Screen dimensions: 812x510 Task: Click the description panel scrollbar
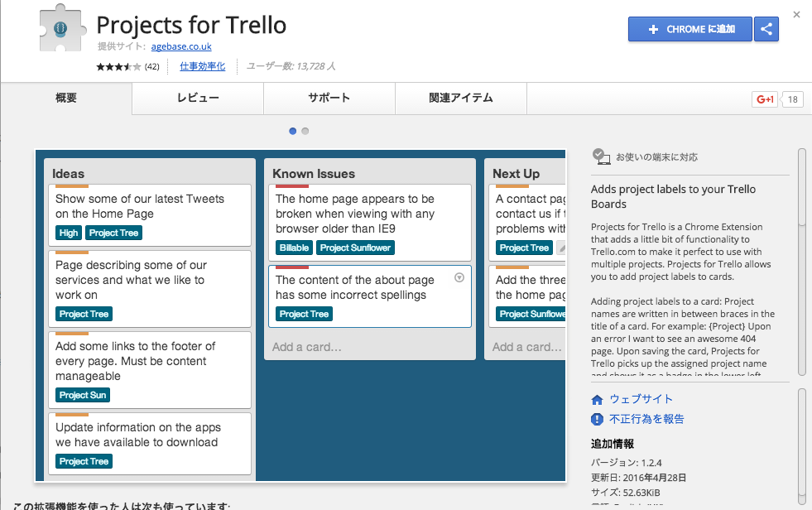tap(801, 186)
